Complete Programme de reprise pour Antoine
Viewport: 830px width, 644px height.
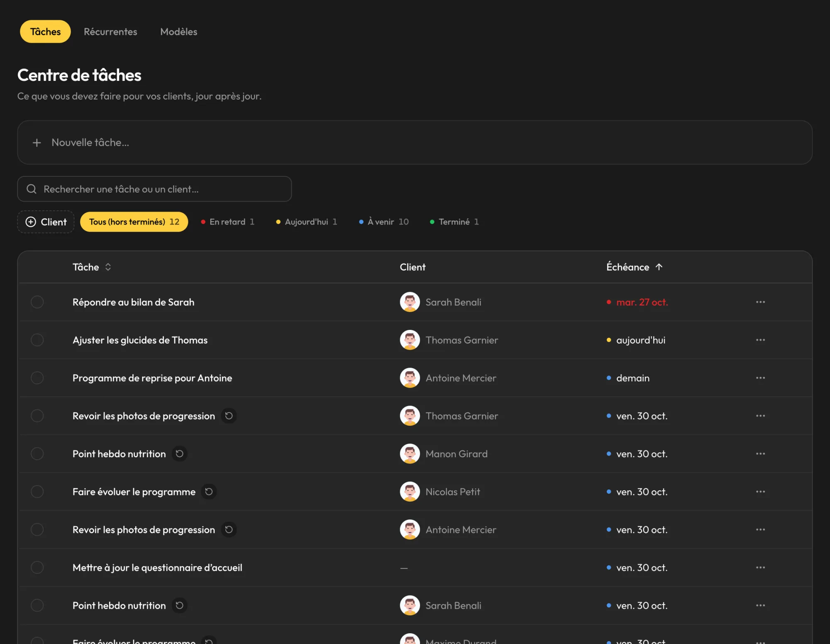[37, 378]
